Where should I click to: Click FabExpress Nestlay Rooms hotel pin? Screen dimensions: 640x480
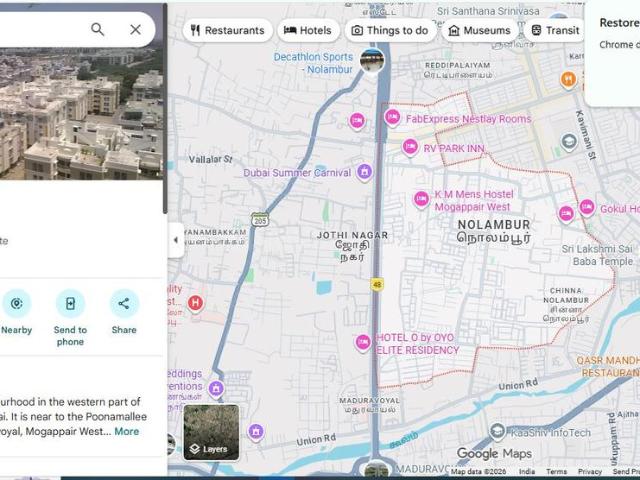click(x=392, y=118)
